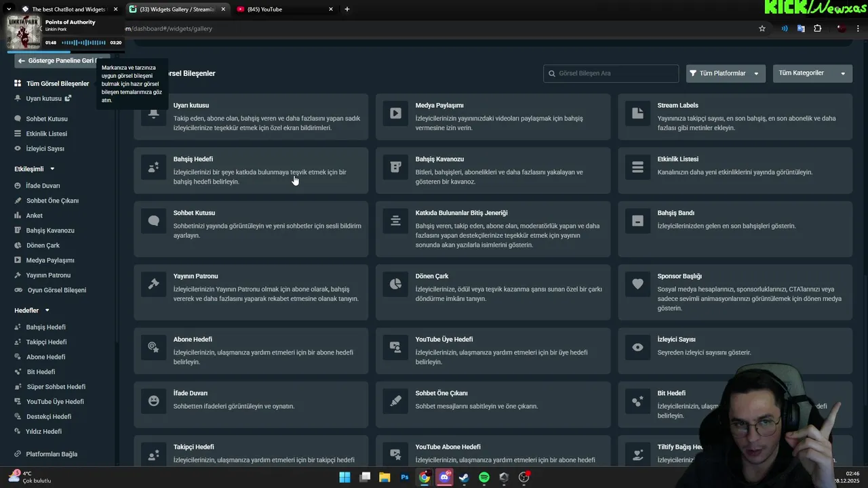
Task: Open the Stream Labels widget card
Action: [x=735, y=117]
